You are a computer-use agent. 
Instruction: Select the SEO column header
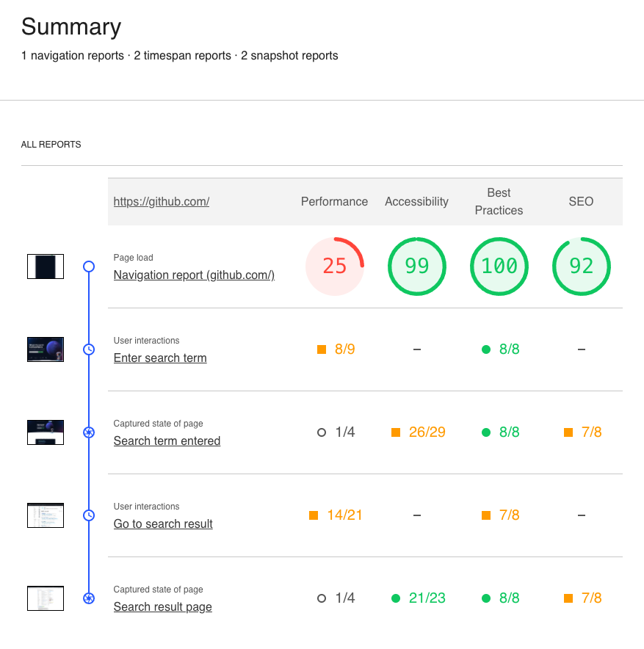(581, 201)
